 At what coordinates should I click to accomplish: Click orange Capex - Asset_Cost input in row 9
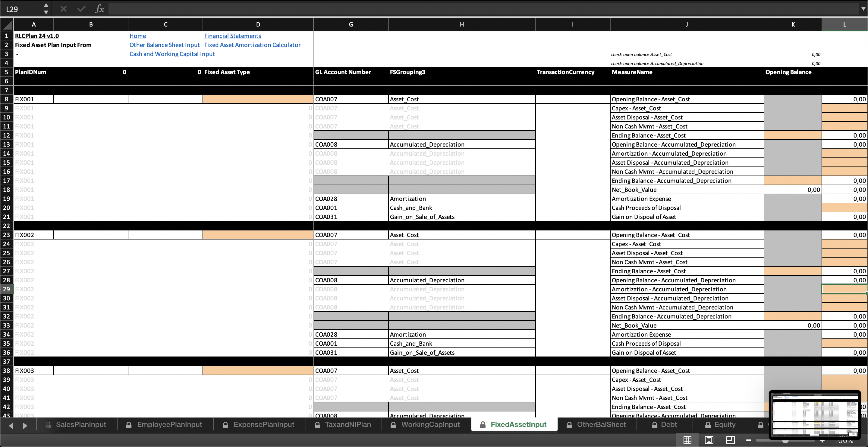tap(844, 108)
